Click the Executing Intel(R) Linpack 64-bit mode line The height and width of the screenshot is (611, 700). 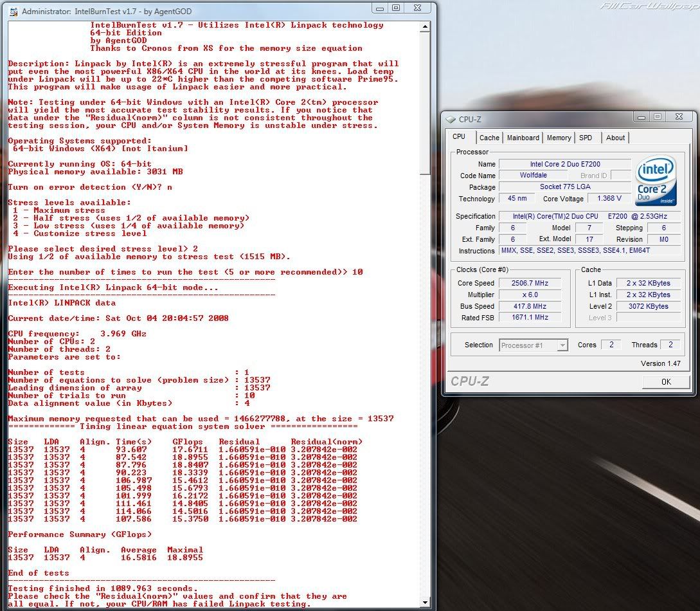click(113, 287)
